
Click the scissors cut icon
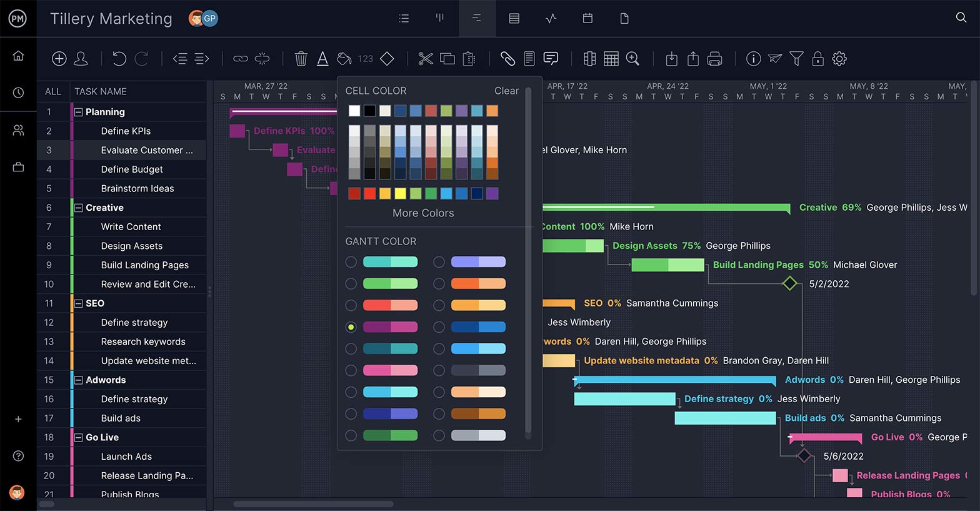(x=426, y=59)
